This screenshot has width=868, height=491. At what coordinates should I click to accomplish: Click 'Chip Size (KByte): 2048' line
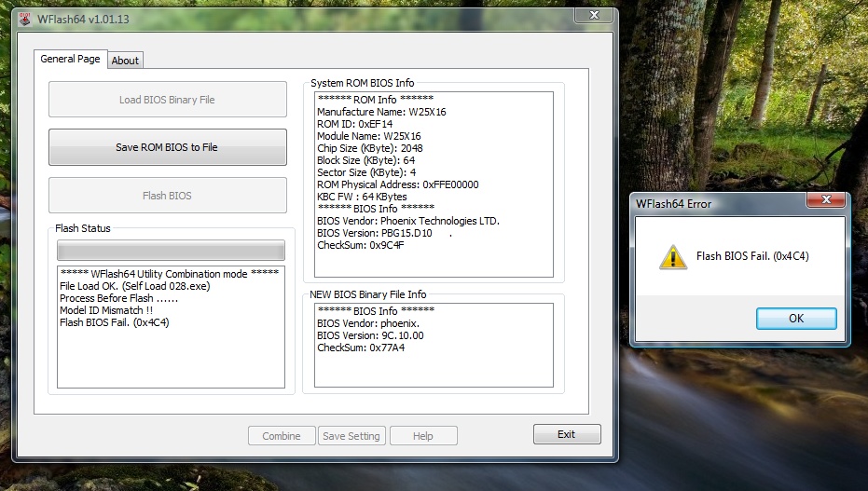coord(370,148)
